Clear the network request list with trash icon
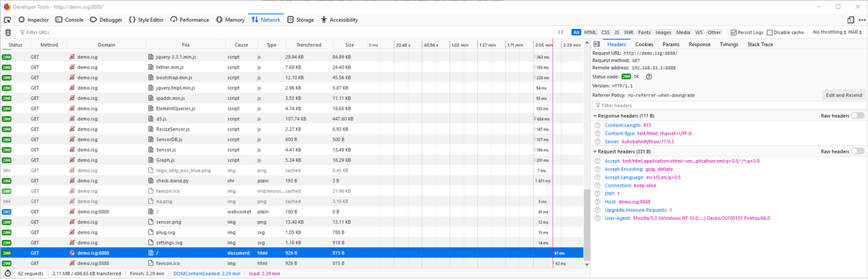Viewport: 868px width, 279px height. (8, 32)
